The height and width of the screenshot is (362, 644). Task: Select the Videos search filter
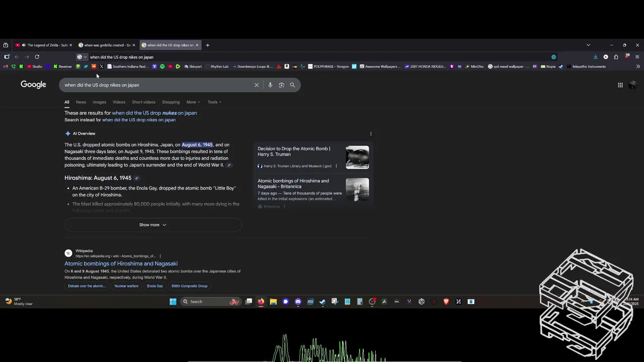(119, 102)
